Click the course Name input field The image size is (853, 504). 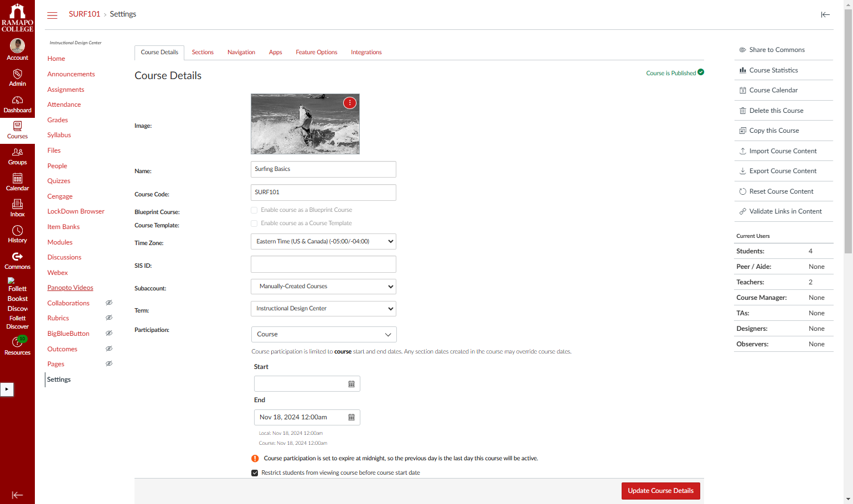tap(323, 169)
